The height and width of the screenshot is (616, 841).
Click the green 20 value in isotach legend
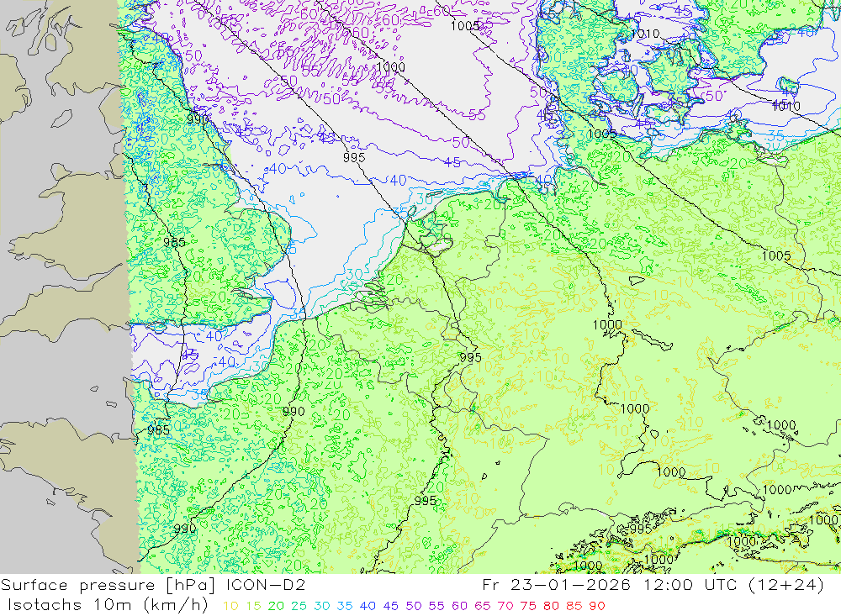[x=276, y=606]
